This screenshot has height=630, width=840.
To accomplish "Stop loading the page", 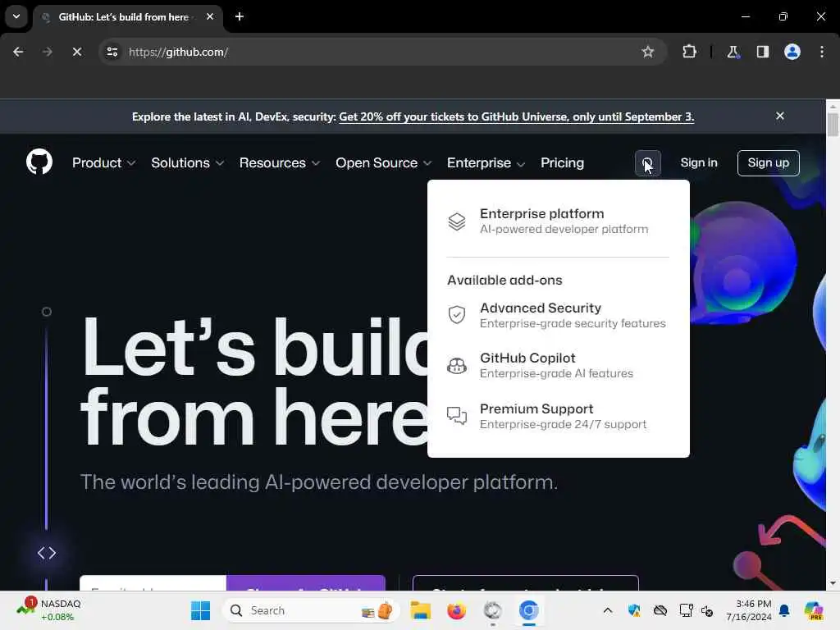I will coord(76,52).
